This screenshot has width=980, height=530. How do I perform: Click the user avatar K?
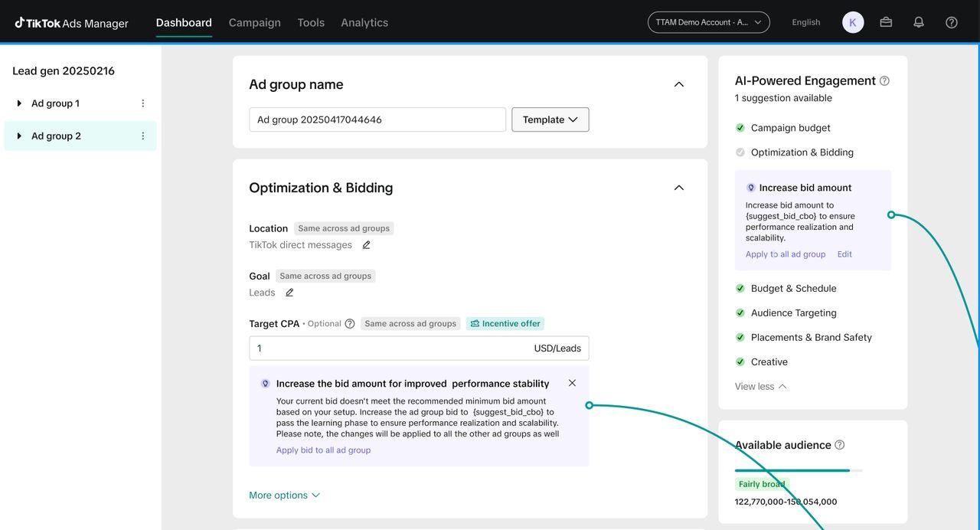(x=853, y=22)
